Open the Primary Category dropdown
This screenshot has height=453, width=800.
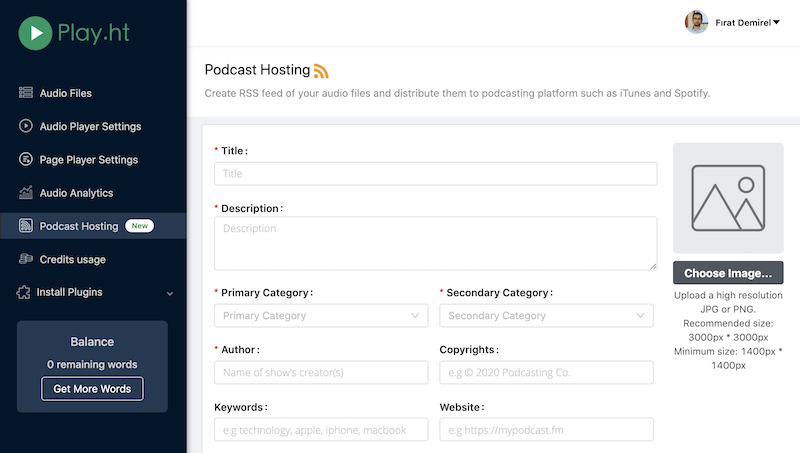[x=321, y=316]
